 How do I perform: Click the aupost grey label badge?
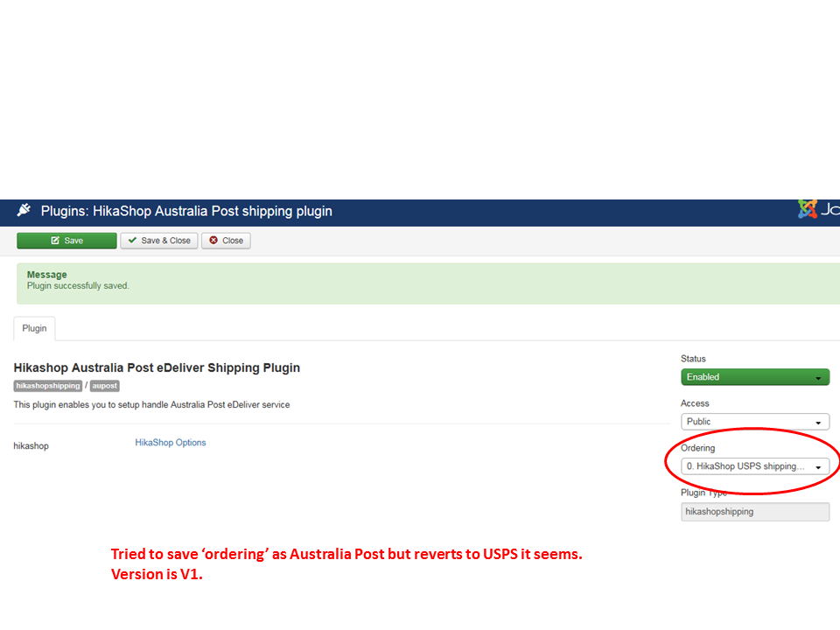click(104, 386)
